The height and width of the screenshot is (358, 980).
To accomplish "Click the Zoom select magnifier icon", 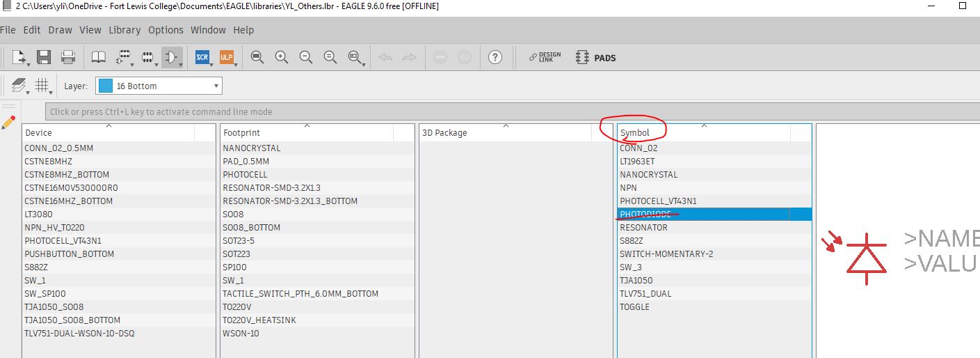I will point(355,57).
